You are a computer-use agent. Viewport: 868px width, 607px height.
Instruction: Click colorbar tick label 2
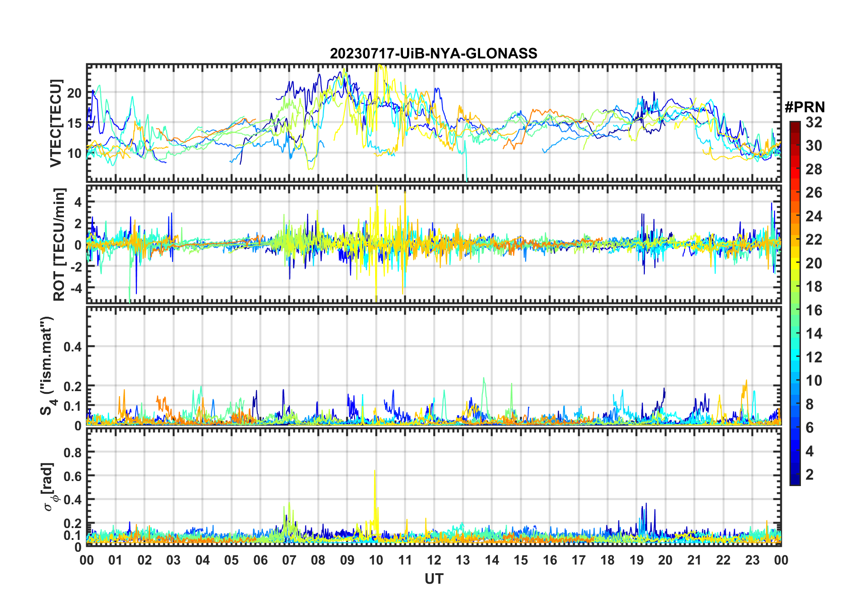click(x=810, y=475)
